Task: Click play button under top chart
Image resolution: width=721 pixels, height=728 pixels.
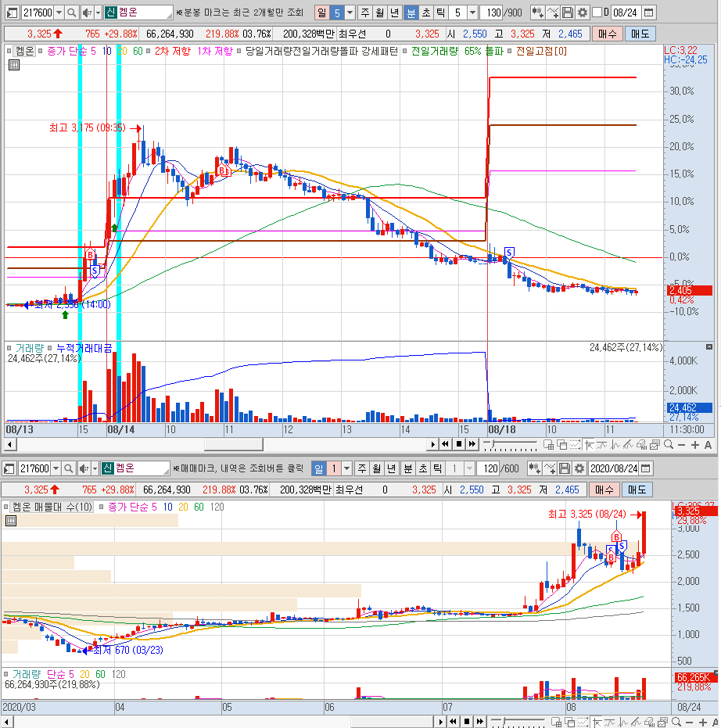Action: pos(432,444)
